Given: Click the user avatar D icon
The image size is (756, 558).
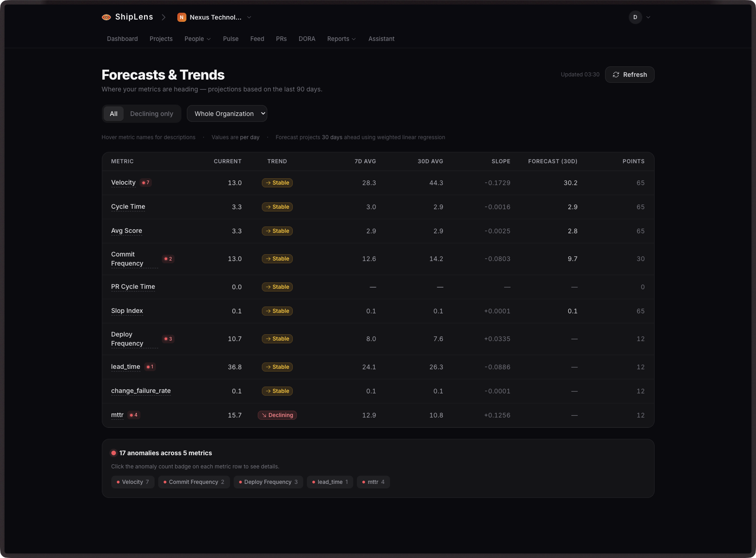Looking at the screenshot, I should [635, 17].
